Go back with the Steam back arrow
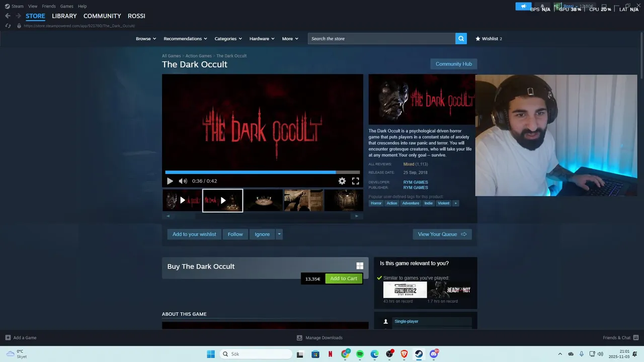 pos(8,16)
